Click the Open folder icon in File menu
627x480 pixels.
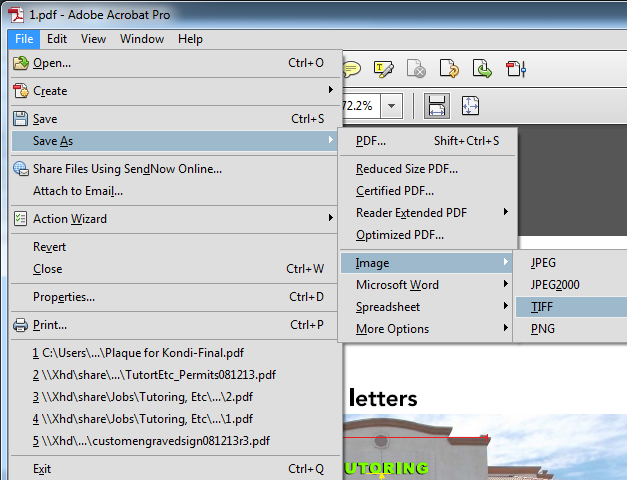coord(21,63)
